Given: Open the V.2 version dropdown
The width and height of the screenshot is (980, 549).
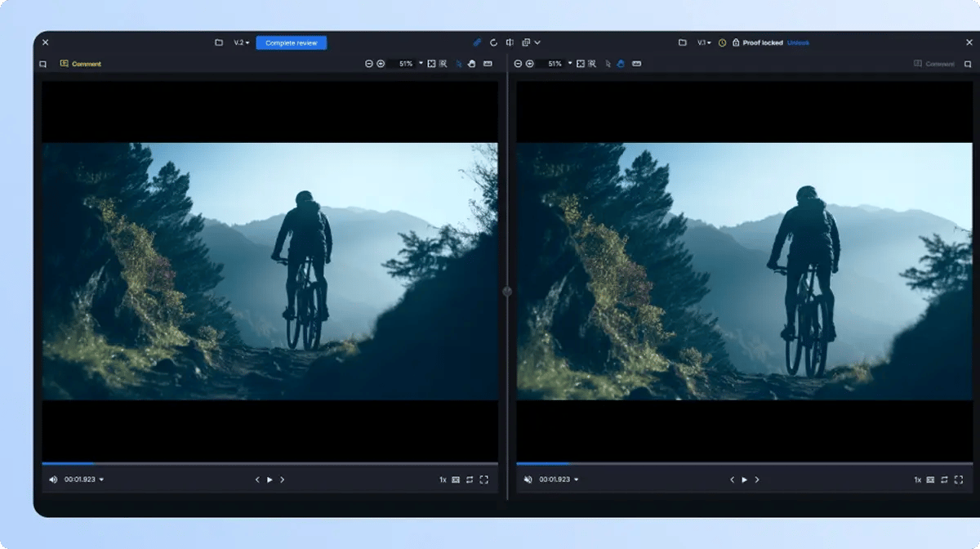Looking at the screenshot, I should pos(240,42).
